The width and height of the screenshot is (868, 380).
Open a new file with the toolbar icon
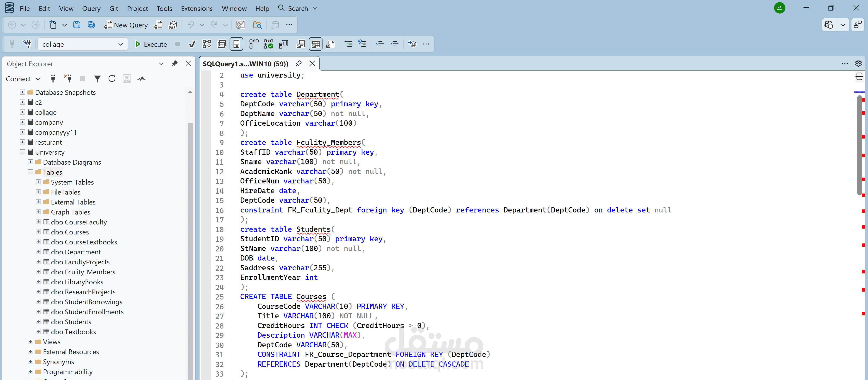(x=53, y=25)
